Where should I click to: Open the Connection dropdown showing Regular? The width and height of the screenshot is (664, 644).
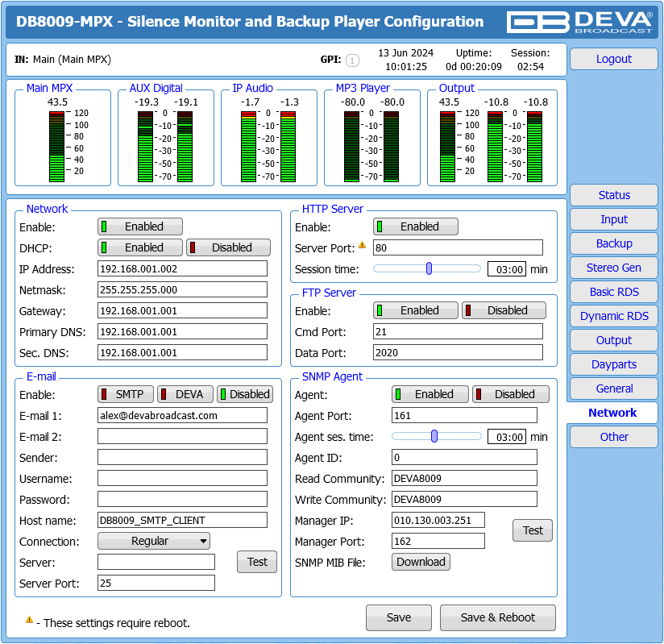point(154,541)
